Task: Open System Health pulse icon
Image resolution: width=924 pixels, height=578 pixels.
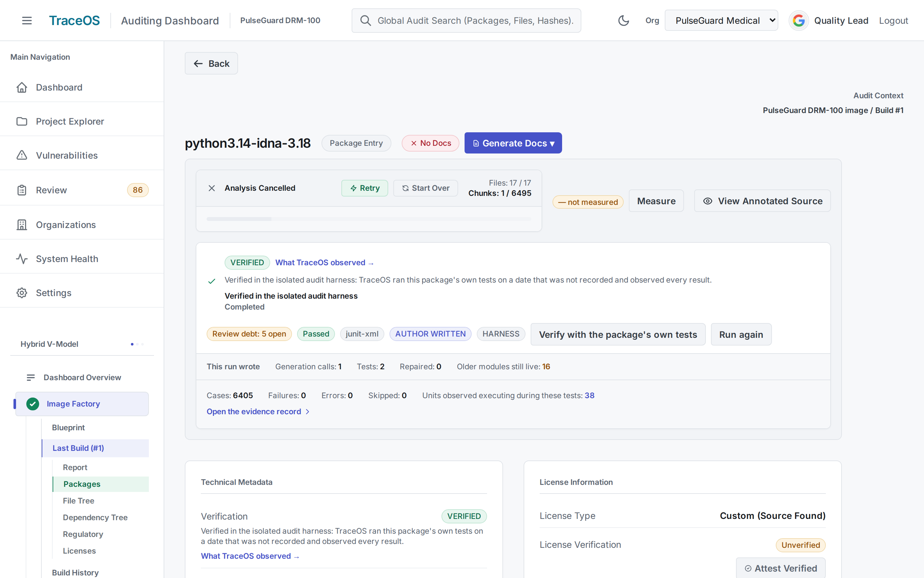Action: (22, 259)
